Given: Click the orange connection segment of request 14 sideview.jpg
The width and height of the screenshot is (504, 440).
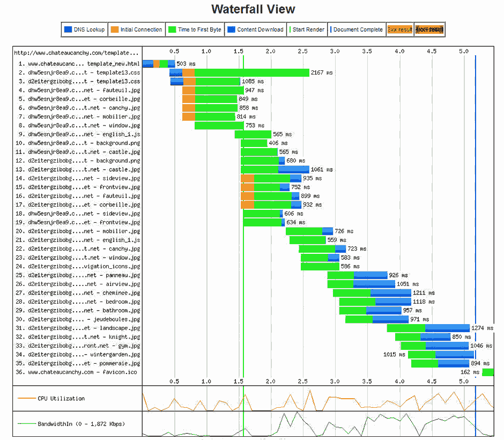Looking at the screenshot, I should 247,178.
